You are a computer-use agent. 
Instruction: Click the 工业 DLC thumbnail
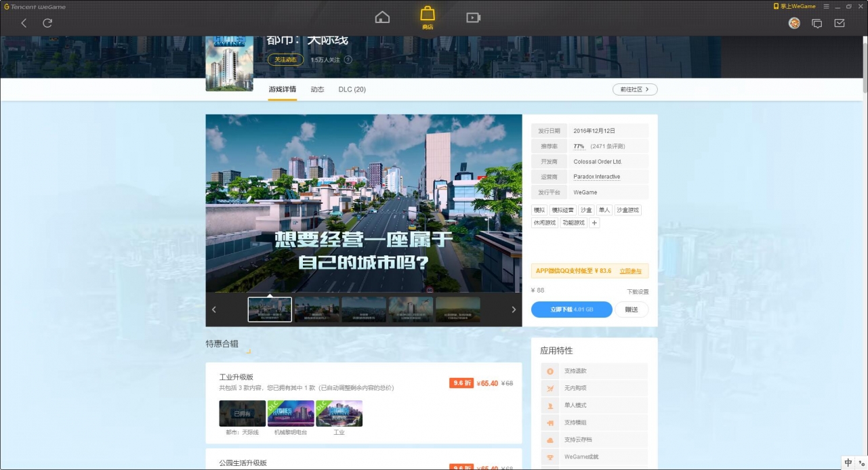coord(339,413)
